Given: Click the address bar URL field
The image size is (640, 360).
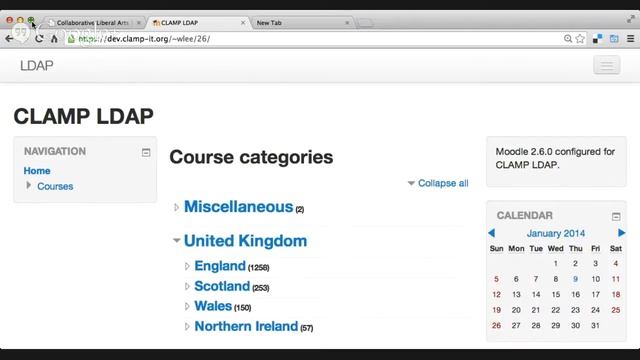Looking at the screenshot, I should 318,39.
